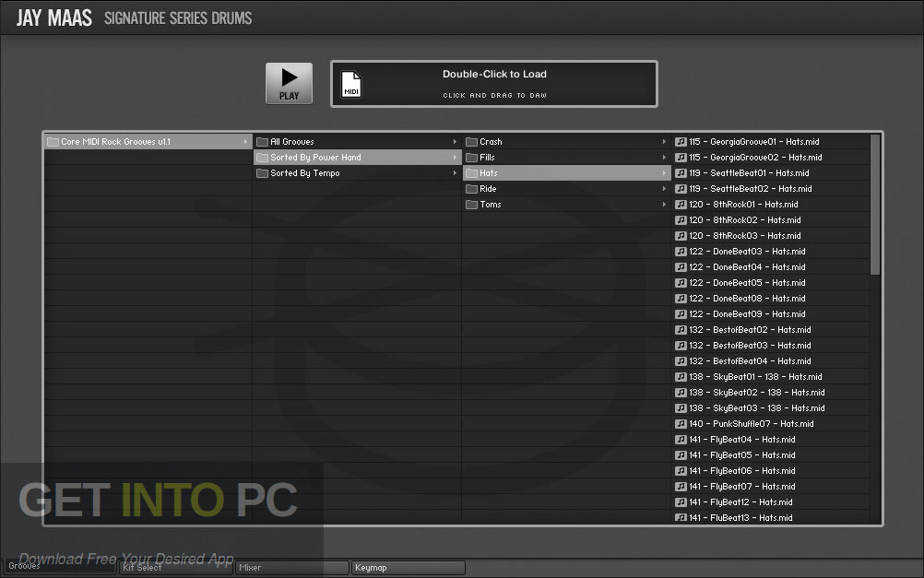Click the PLAY button
This screenshot has height=578, width=924.
(289, 83)
